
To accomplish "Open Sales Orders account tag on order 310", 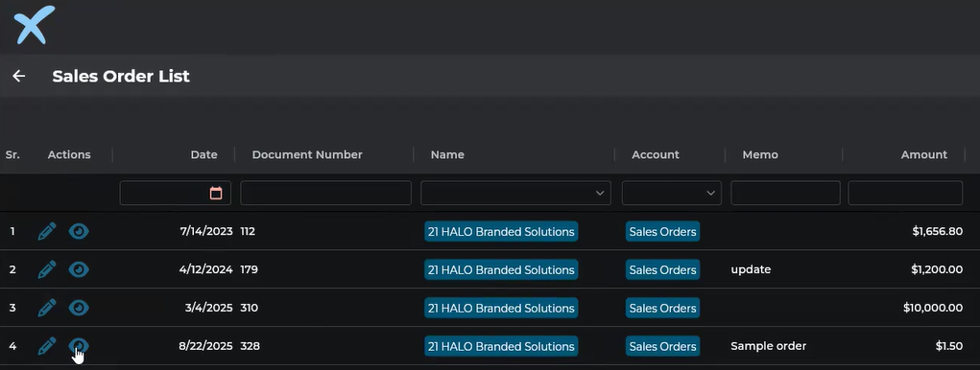I will pos(662,308).
